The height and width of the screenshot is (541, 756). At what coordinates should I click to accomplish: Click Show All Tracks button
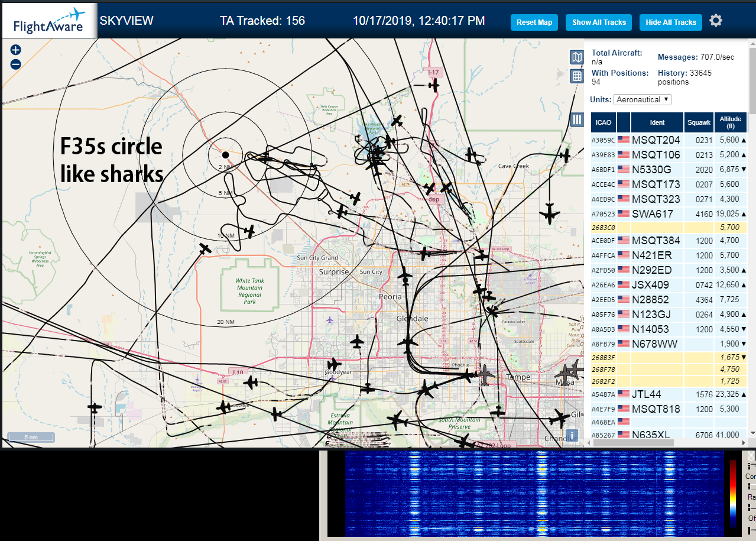click(x=599, y=22)
